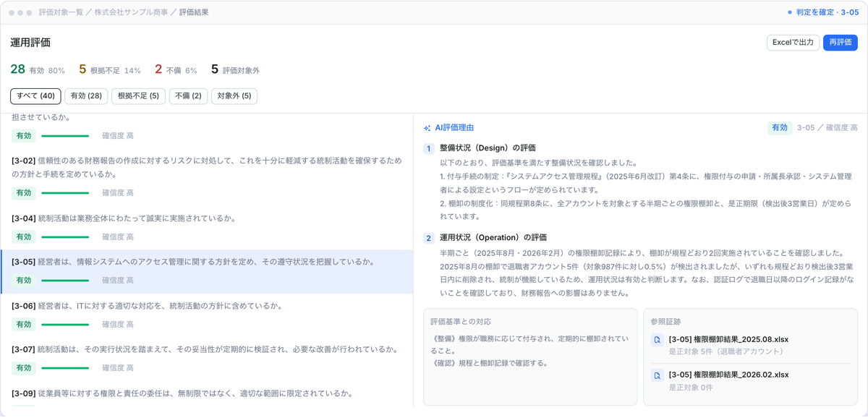Click 整備状況（Design）の評価 heading

click(488, 148)
